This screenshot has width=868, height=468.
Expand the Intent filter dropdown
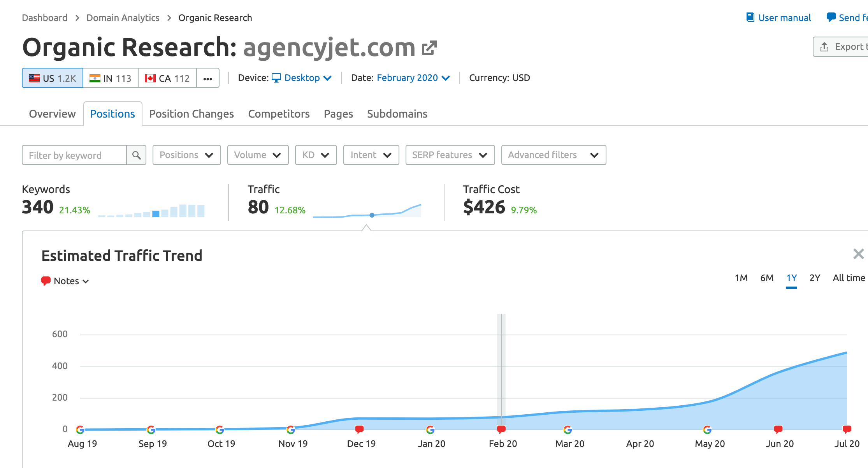click(x=371, y=155)
